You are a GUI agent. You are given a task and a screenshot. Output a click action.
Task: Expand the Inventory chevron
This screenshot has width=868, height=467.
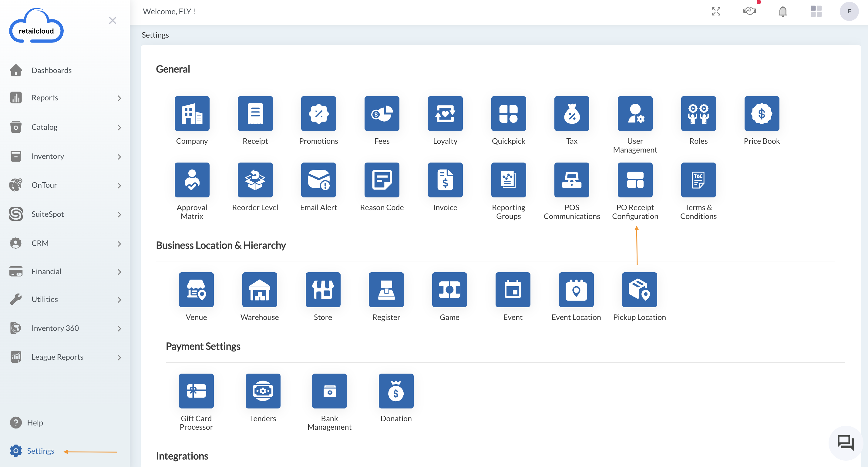[119, 157]
